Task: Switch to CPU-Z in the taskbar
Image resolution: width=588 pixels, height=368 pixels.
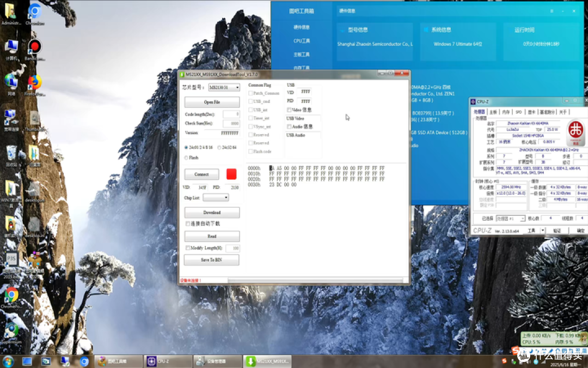Action: (168, 361)
